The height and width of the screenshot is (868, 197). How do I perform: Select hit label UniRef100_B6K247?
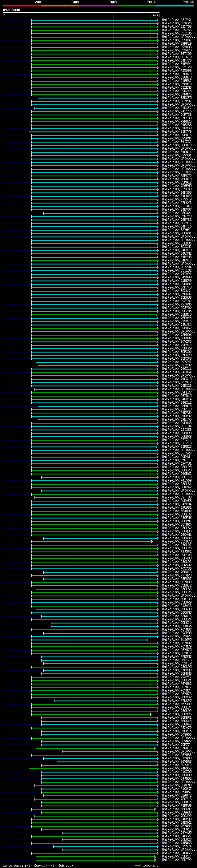click(x=176, y=487)
